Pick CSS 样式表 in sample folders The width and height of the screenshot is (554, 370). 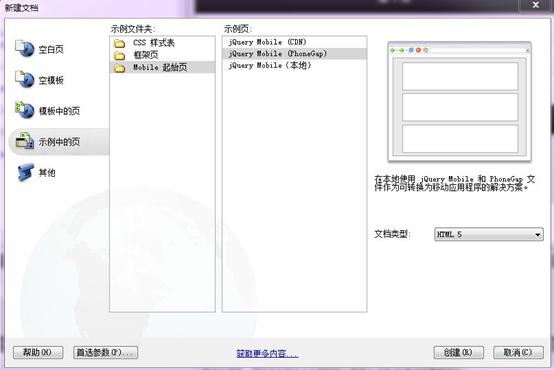(x=163, y=43)
